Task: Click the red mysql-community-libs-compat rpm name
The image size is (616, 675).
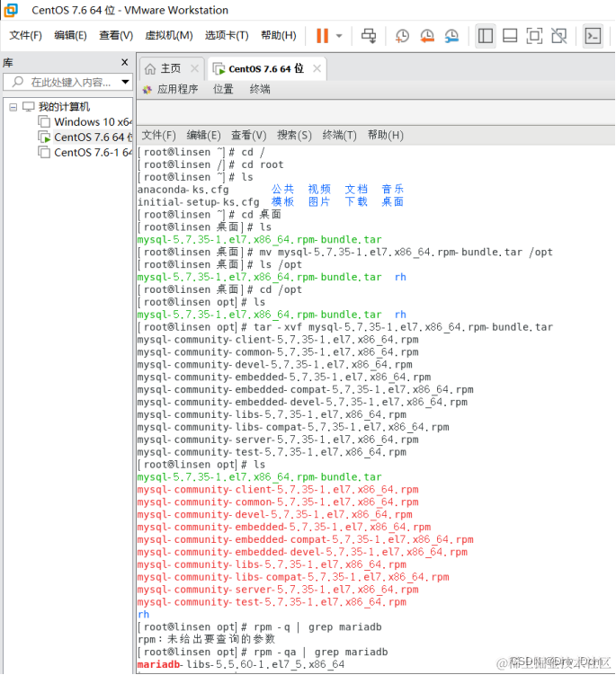Action: (293, 577)
